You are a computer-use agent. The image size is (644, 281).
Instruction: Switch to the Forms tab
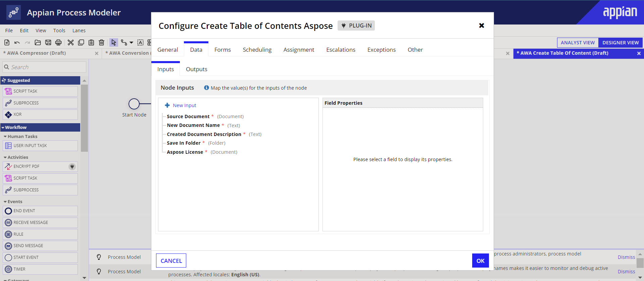[x=223, y=50]
